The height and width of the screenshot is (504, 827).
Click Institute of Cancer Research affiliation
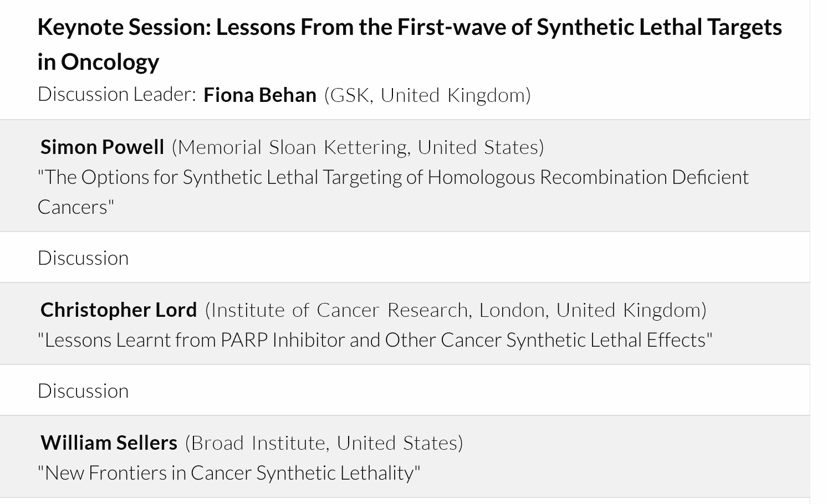point(339,310)
